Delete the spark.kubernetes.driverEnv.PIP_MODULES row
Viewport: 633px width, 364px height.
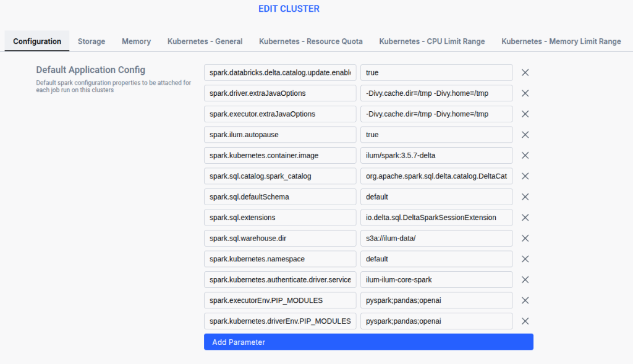pyautogui.click(x=525, y=321)
